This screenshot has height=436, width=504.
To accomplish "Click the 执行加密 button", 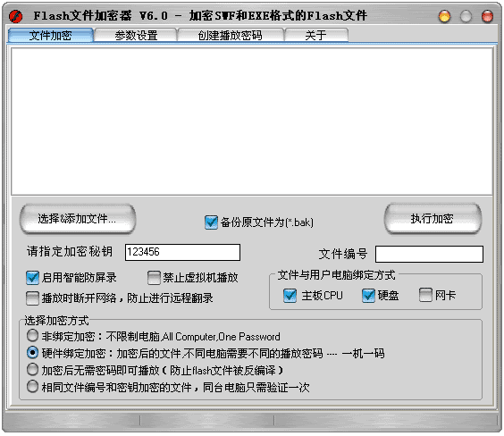I will click(433, 219).
